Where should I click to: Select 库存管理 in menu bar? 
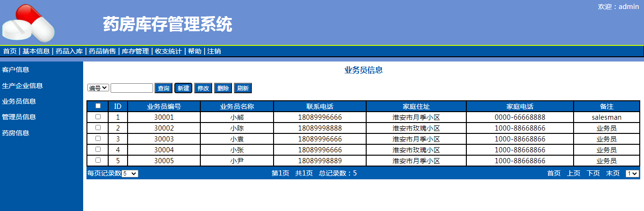pos(135,51)
